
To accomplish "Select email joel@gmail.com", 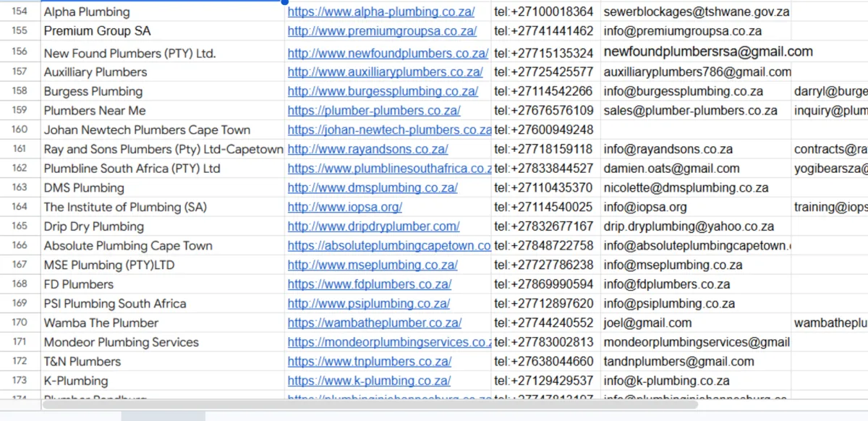I will [x=696, y=323].
